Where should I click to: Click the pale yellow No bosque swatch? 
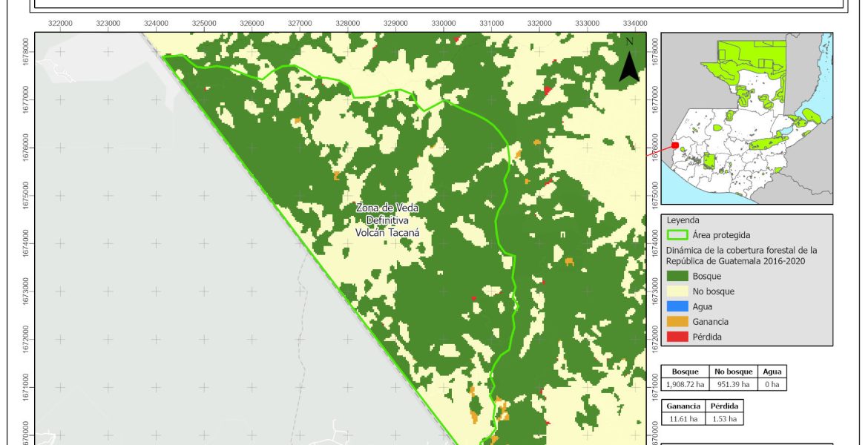pyautogui.click(x=678, y=291)
